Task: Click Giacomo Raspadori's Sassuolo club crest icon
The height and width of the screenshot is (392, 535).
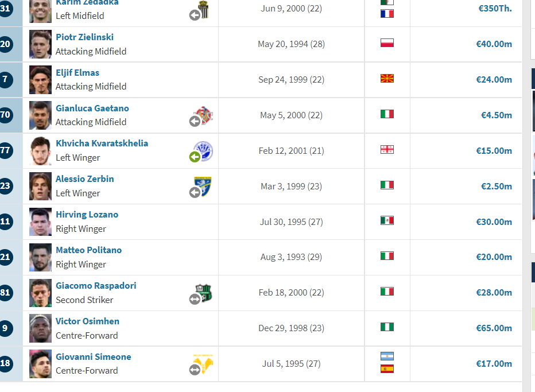Action: [x=203, y=293]
